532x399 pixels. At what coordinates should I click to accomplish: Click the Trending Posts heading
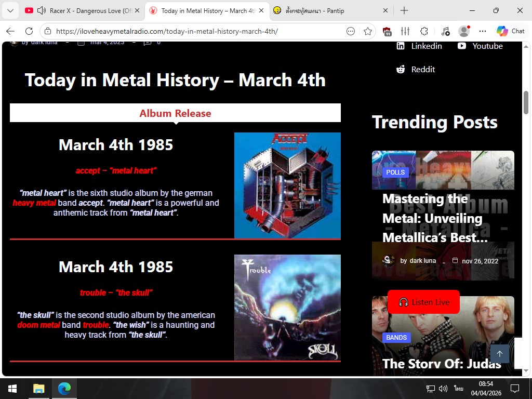(x=435, y=122)
